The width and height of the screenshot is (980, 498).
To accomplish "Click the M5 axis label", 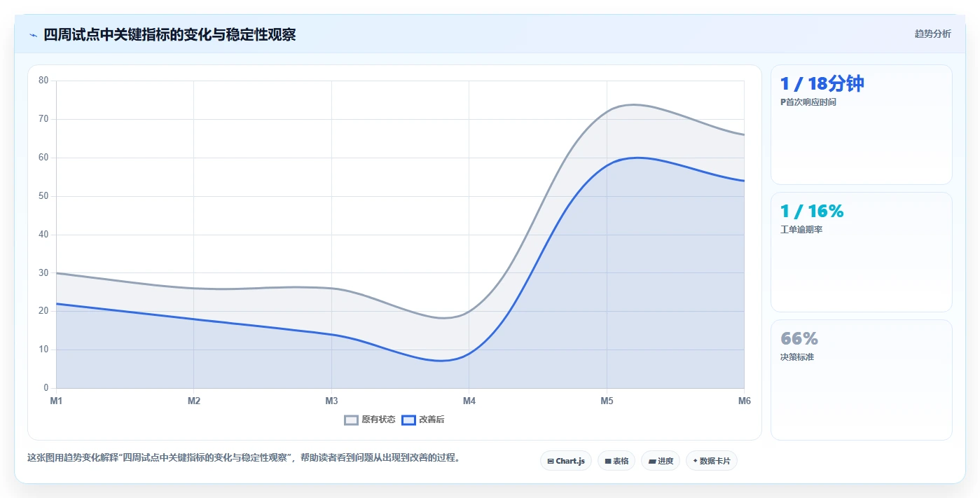I will (607, 401).
